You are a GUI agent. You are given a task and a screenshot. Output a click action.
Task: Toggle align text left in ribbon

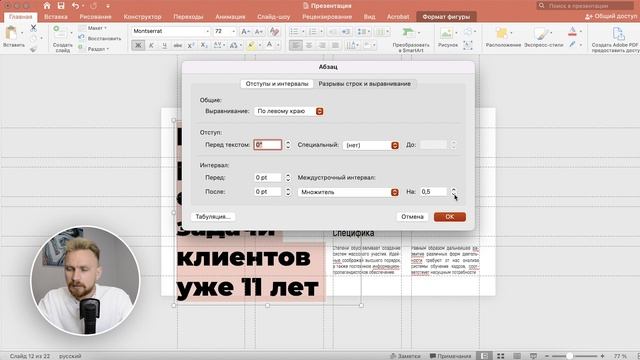pos(296,45)
